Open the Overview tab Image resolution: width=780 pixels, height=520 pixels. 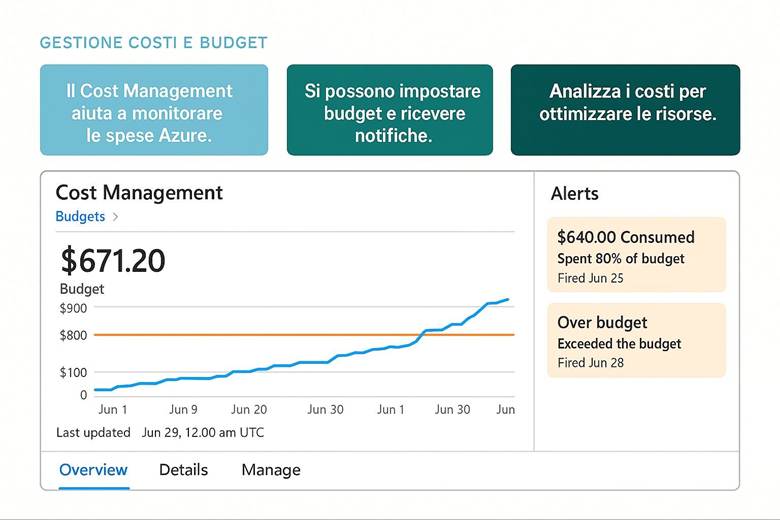coord(93,470)
